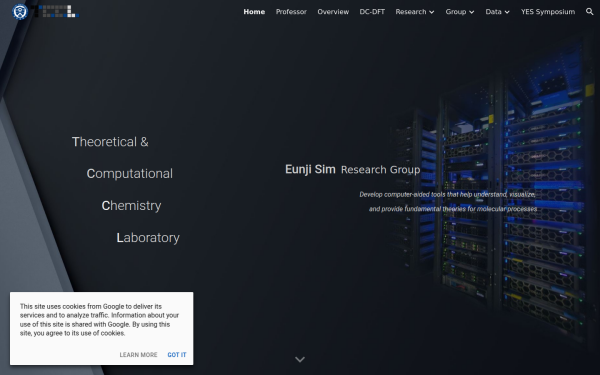Click the cookie notice message text
The image size is (600, 375).
[x=99, y=320]
